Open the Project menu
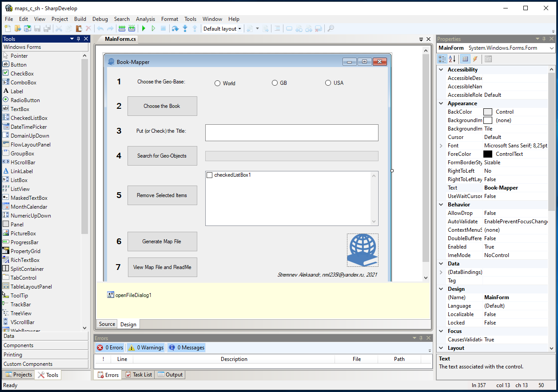This screenshot has width=558, height=392. (x=60, y=19)
